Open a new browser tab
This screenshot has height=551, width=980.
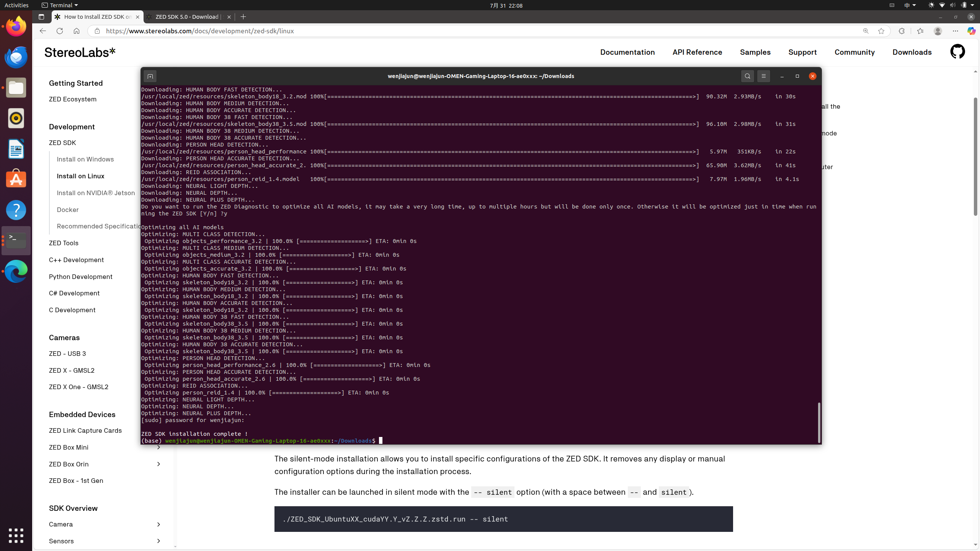(x=243, y=17)
